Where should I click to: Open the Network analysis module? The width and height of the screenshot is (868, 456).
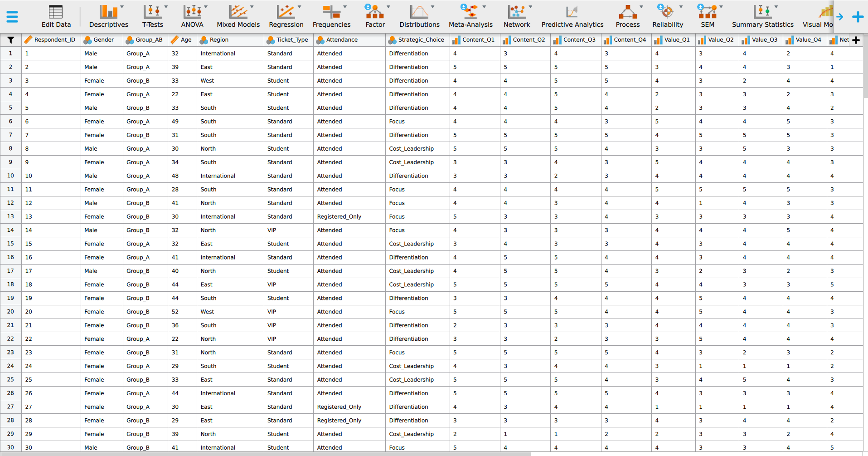coord(517,17)
